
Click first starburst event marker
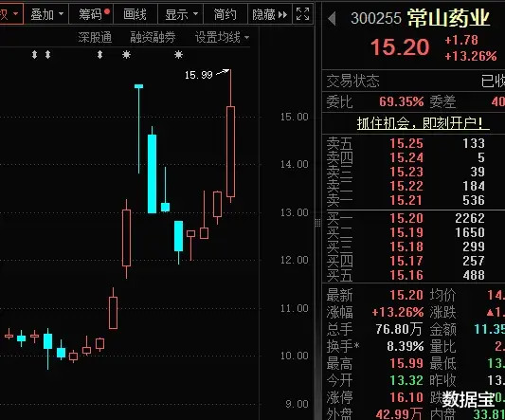click(x=126, y=55)
